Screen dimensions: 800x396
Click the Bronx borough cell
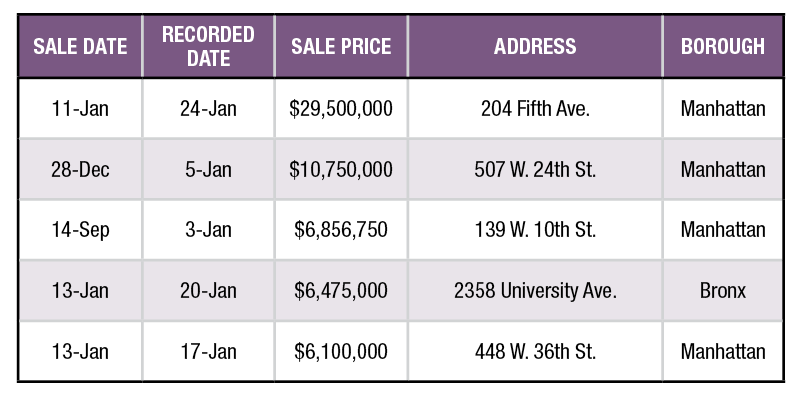coord(722,290)
